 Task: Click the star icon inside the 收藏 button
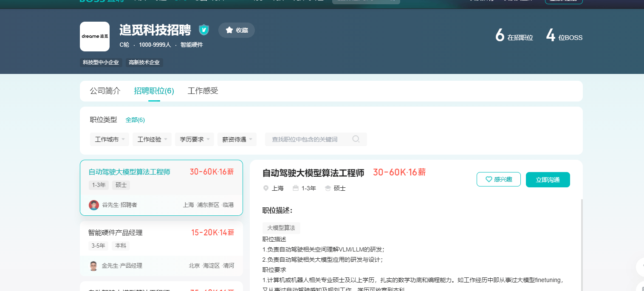point(229,30)
